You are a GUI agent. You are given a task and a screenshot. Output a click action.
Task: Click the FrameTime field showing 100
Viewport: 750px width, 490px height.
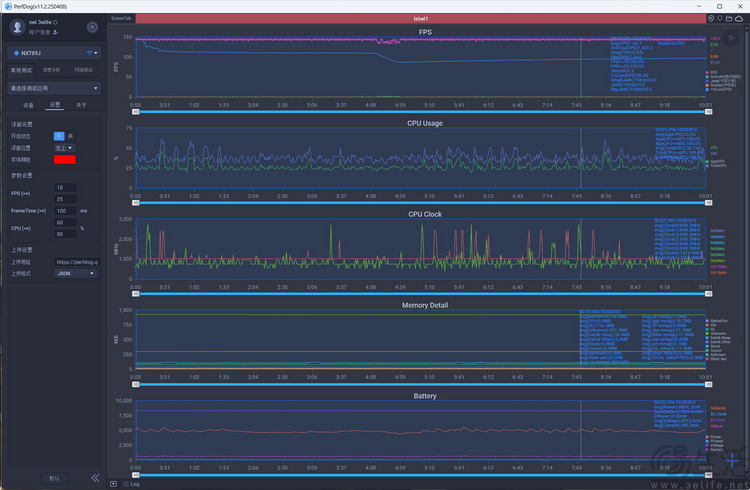coord(66,211)
